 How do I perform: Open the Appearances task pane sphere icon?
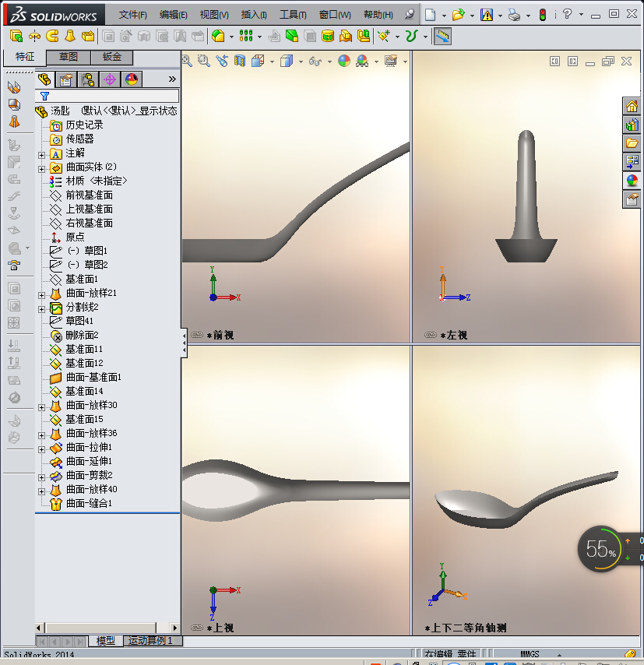[x=632, y=181]
